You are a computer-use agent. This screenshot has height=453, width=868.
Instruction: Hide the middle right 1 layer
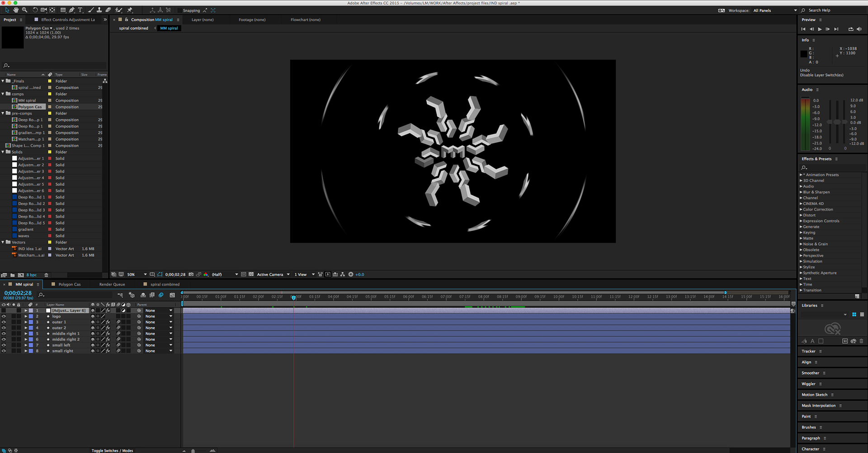coord(4,334)
